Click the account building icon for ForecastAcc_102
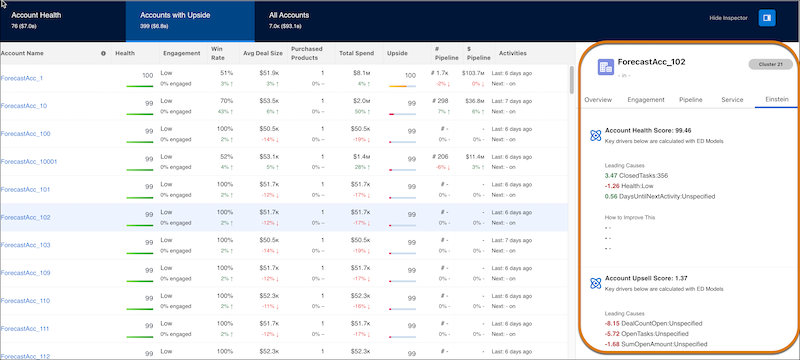The width and height of the screenshot is (800, 360). 605,67
